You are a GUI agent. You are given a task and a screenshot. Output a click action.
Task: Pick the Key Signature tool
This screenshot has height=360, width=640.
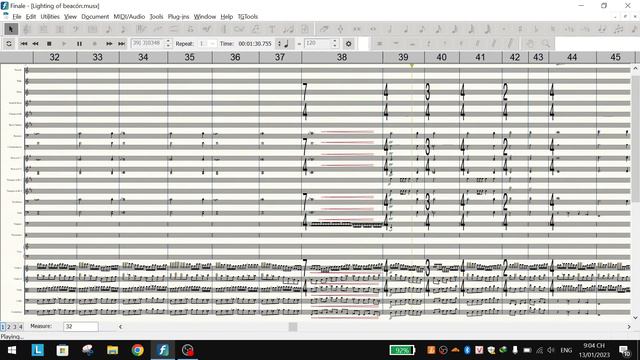click(44, 29)
